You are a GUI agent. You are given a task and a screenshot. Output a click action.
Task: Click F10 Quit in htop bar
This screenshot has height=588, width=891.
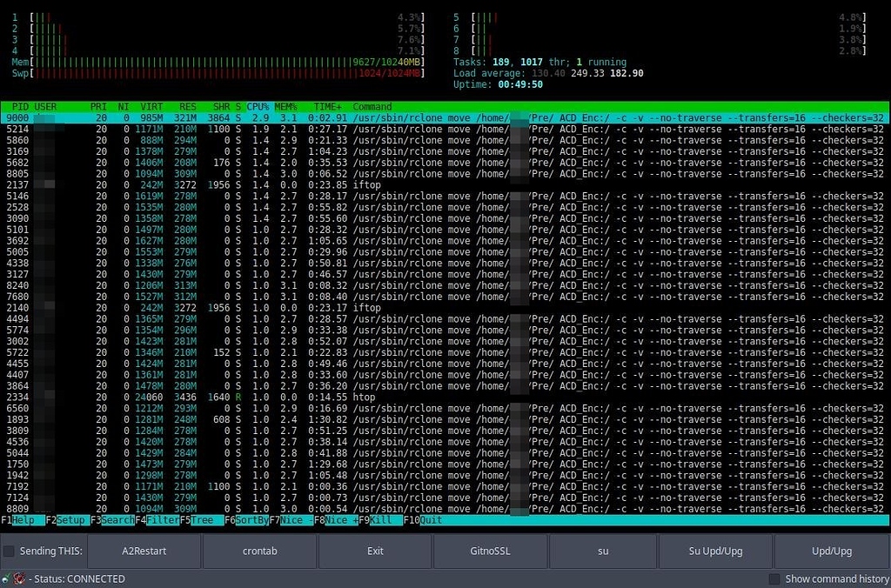(x=424, y=520)
